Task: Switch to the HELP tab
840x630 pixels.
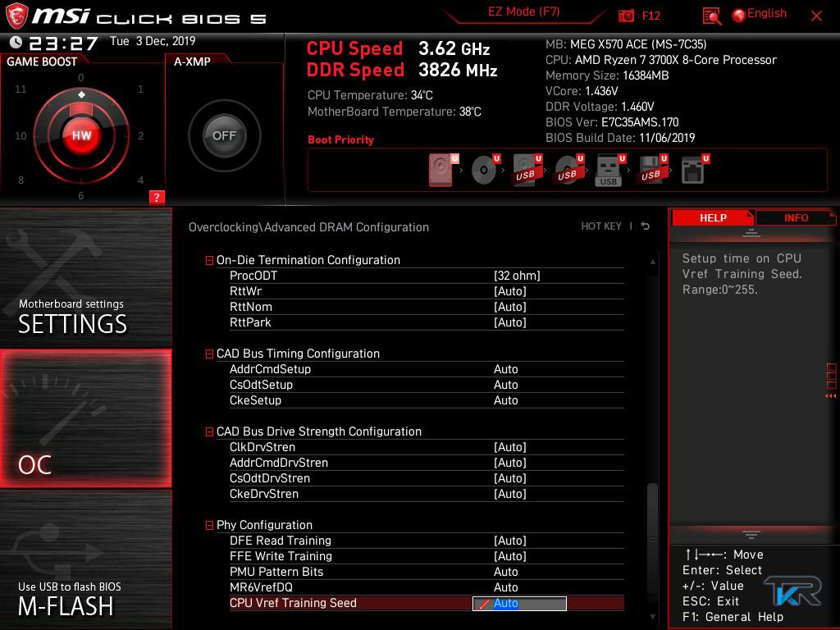Action: coord(713,218)
